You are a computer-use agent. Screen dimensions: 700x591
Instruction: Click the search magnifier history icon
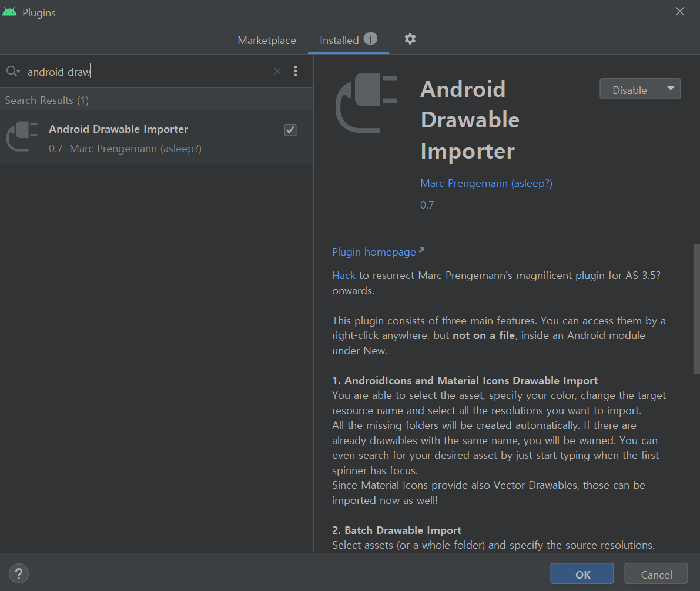[13, 72]
